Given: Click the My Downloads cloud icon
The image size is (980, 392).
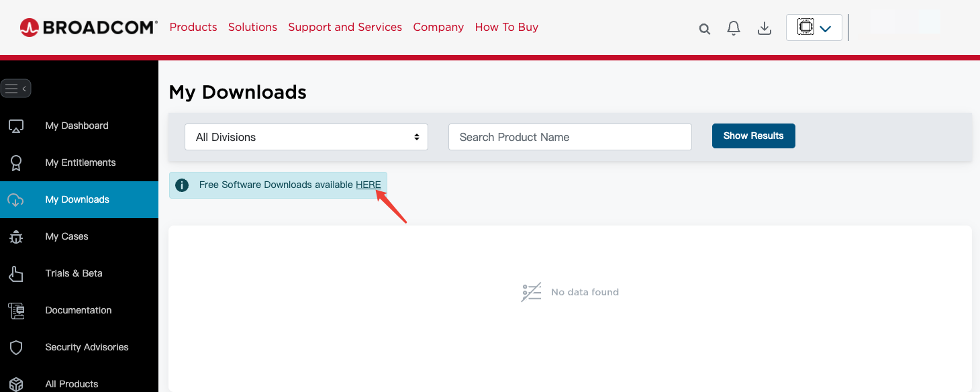Looking at the screenshot, I should 16,199.
